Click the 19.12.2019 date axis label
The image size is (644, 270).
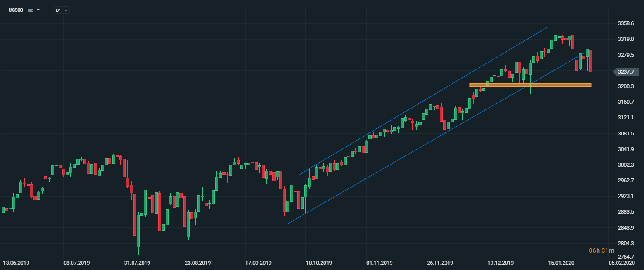tap(501, 263)
